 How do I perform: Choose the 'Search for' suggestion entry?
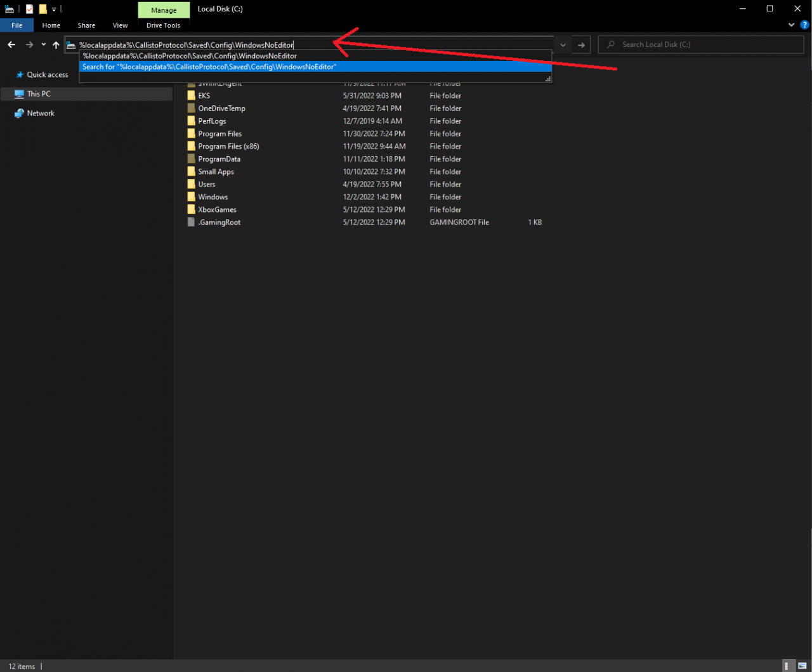click(209, 67)
